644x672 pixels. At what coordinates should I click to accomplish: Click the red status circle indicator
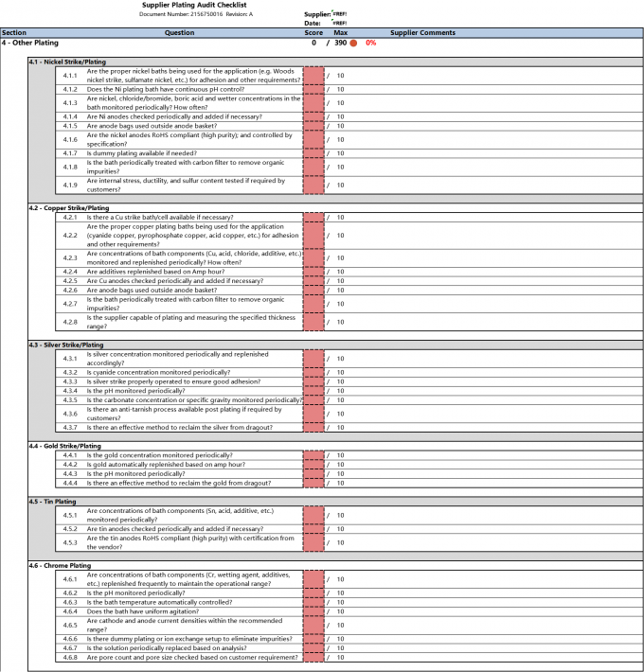[353, 43]
